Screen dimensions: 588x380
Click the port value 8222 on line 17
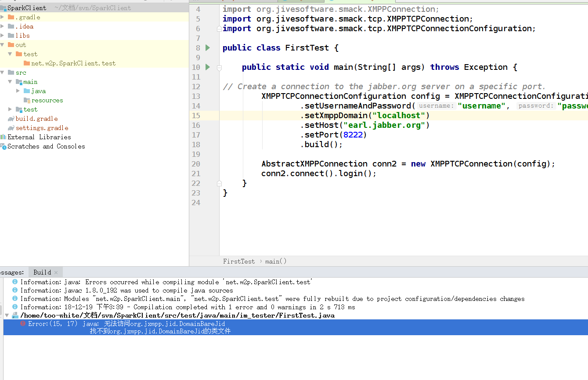[353, 135]
